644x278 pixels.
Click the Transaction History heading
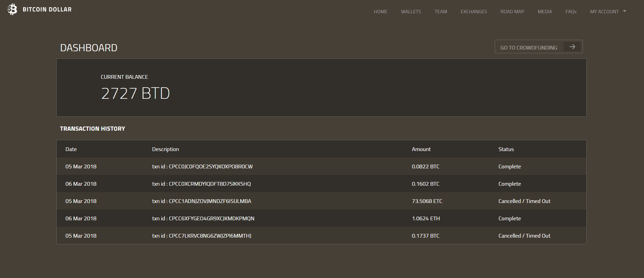click(93, 129)
